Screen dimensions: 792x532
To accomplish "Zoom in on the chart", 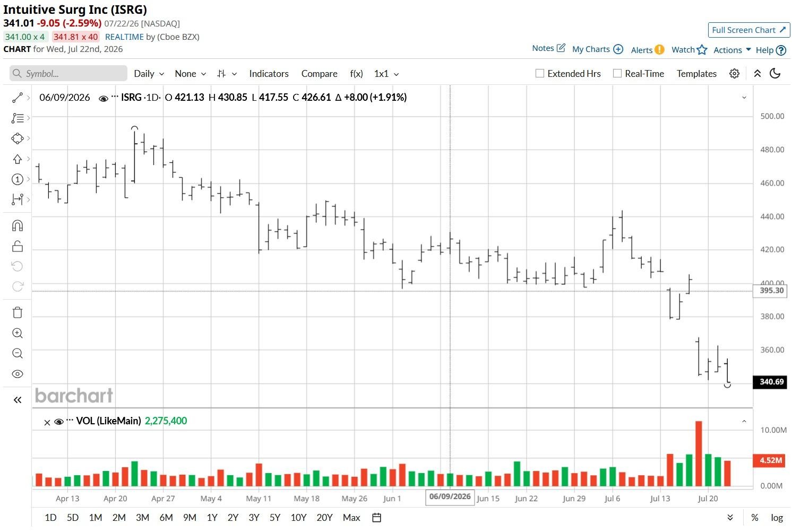I will coord(18,333).
